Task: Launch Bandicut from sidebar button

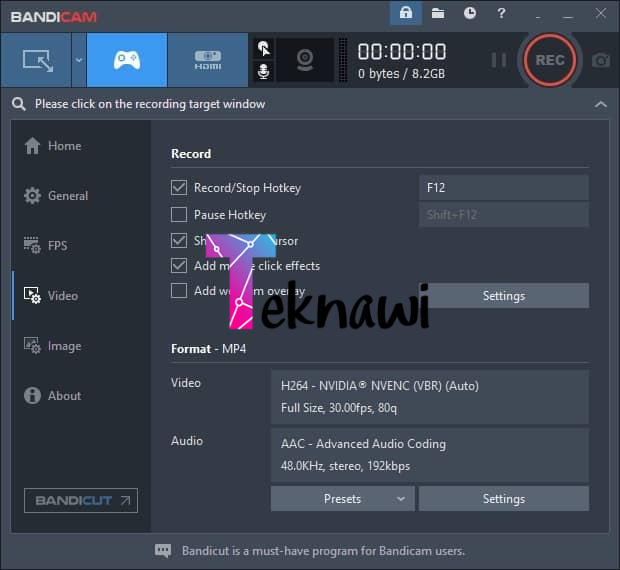Action: (x=81, y=500)
